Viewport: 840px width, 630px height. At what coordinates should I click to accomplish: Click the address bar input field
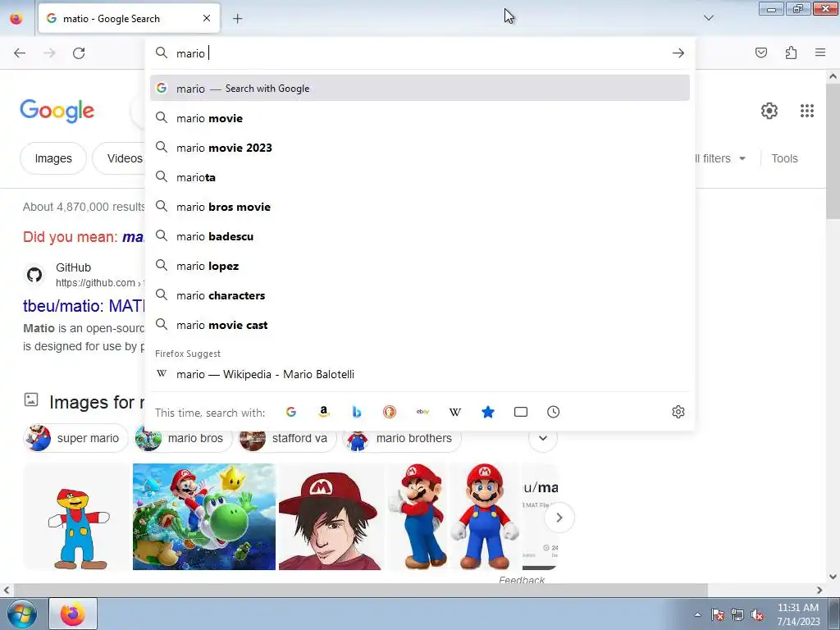[421, 53]
